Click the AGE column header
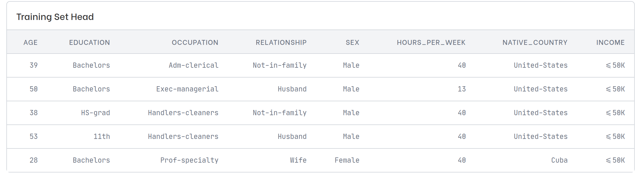 (x=31, y=43)
